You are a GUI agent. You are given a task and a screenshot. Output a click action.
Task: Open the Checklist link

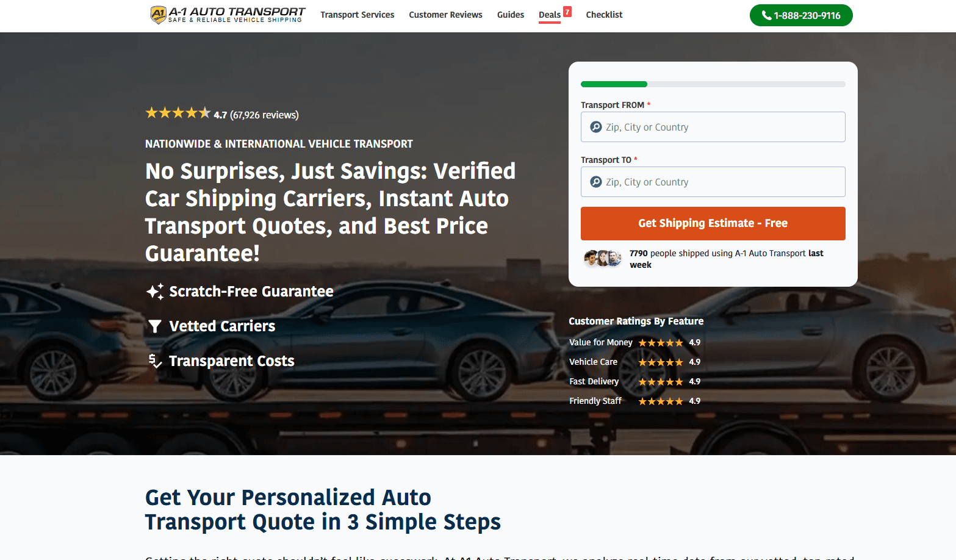(x=604, y=15)
